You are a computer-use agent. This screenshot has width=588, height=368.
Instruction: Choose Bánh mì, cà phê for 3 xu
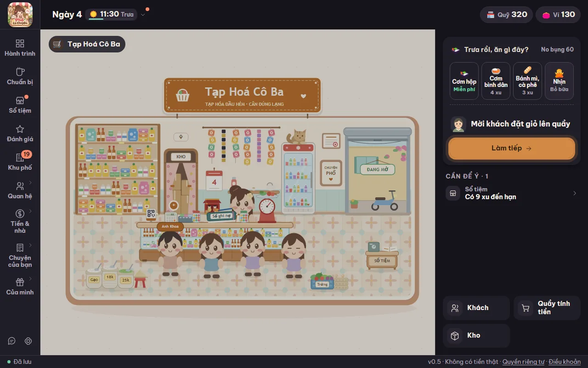coord(527,81)
